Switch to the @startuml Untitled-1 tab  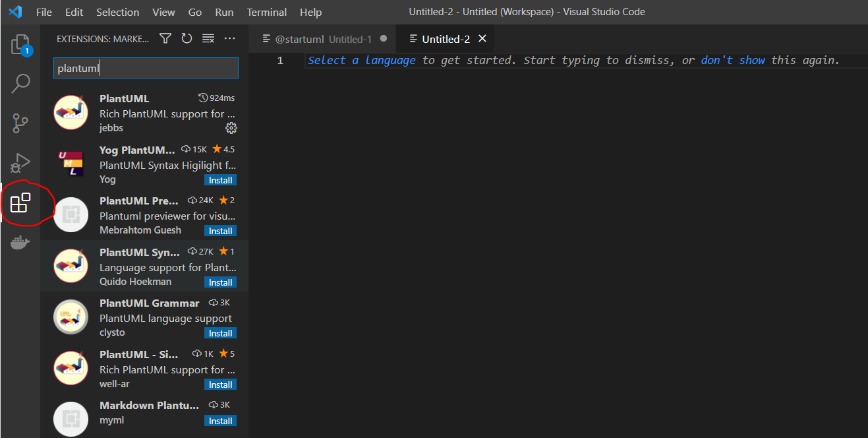pyautogui.click(x=323, y=39)
